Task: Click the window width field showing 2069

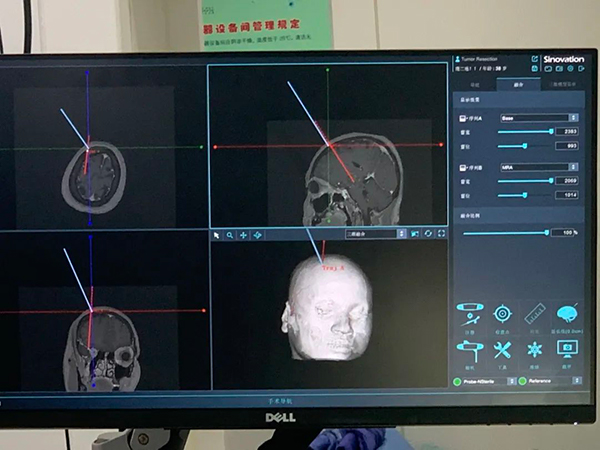Action: click(x=566, y=180)
